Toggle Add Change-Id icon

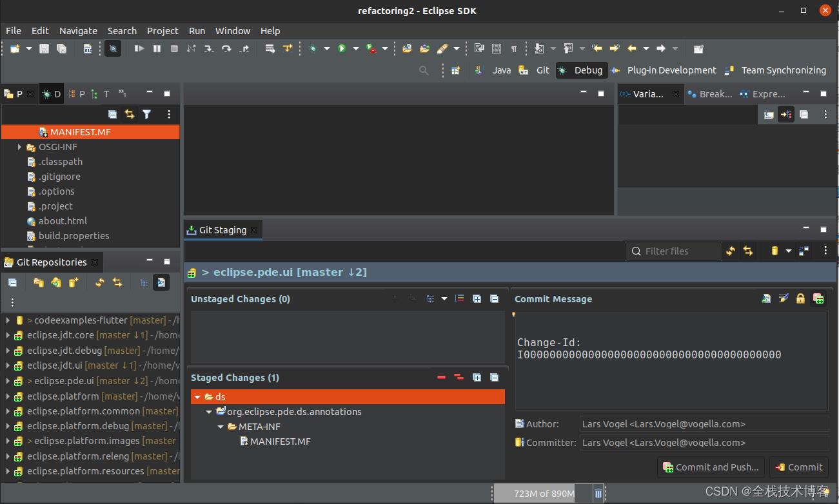(x=818, y=299)
